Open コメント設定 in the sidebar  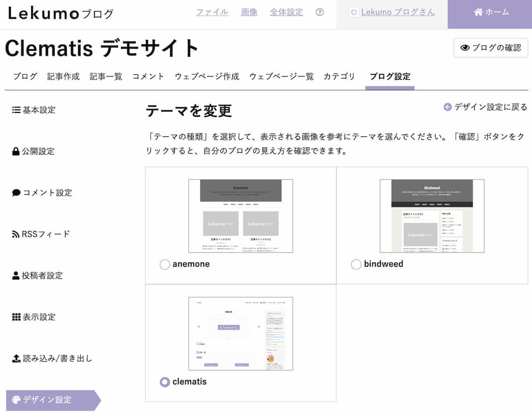pyautogui.click(x=43, y=193)
